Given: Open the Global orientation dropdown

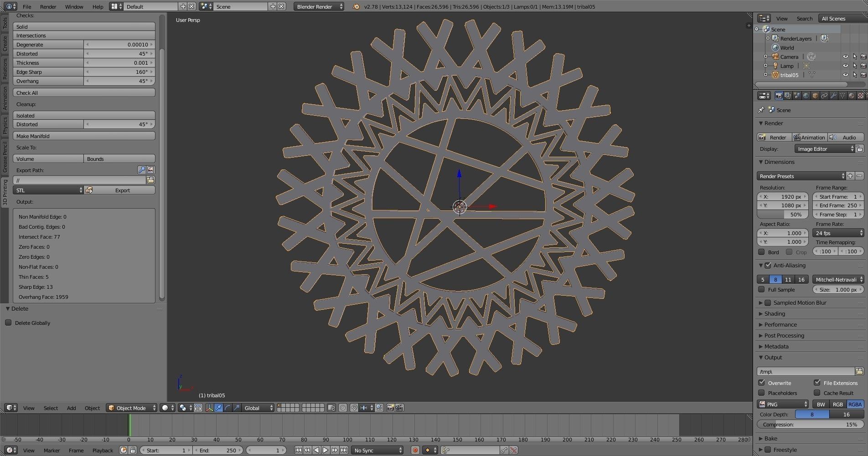Looking at the screenshot, I should [258, 408].
